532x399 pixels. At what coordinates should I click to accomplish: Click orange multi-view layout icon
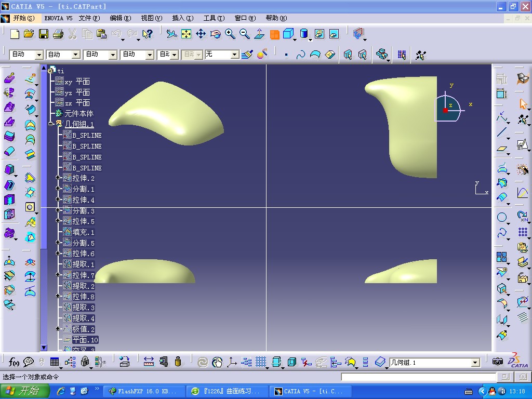(x=274, y=34)
